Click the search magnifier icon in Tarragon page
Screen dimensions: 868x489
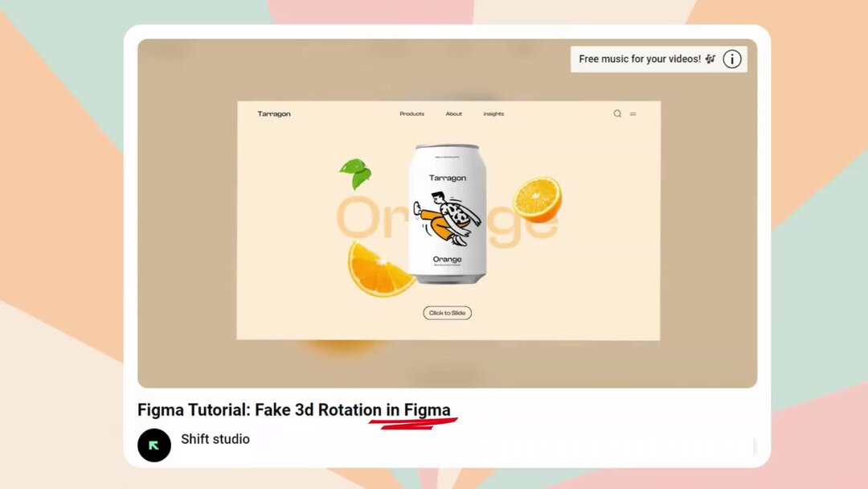coord(617,113)
